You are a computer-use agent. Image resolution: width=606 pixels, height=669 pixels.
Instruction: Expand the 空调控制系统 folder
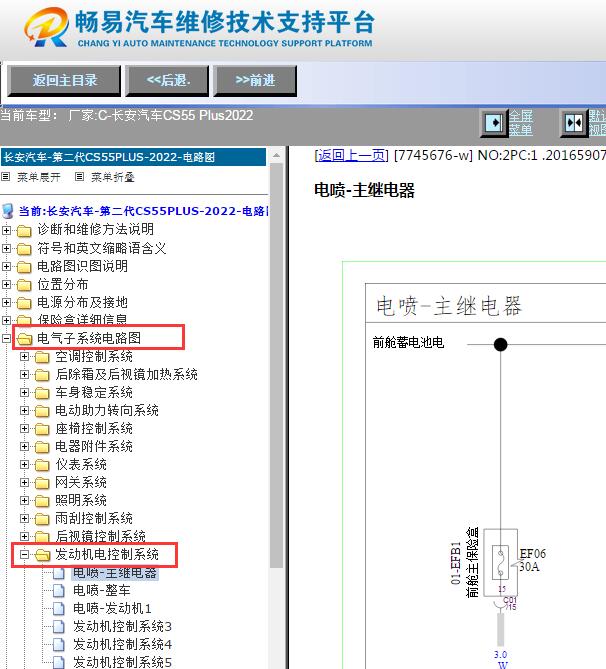coord(24,356)
